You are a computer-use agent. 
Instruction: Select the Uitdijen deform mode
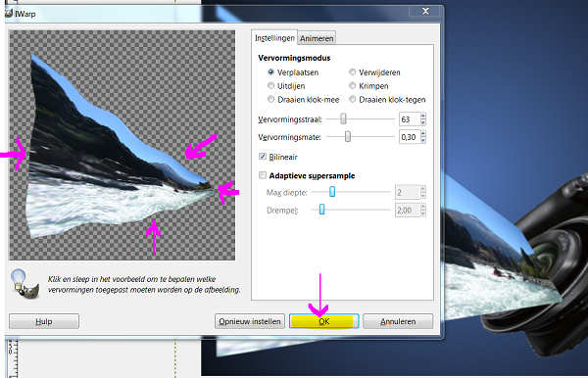point(270,86)
